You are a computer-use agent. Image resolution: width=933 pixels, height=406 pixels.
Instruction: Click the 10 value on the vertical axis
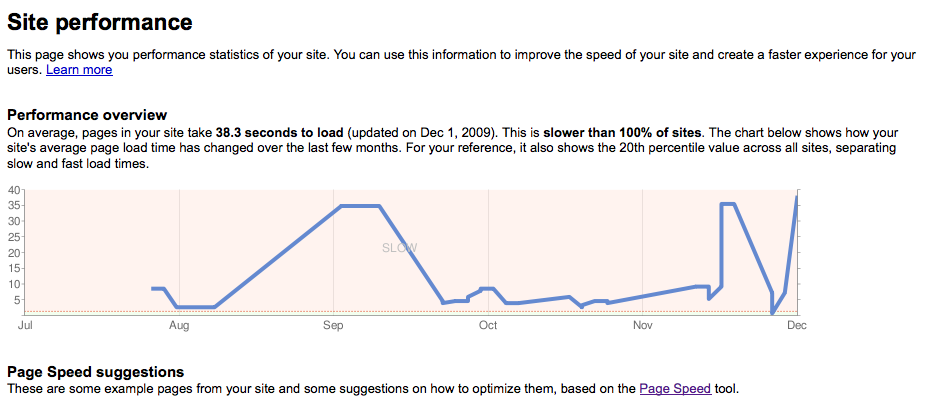pyautogui.click(x=13, y=284)
